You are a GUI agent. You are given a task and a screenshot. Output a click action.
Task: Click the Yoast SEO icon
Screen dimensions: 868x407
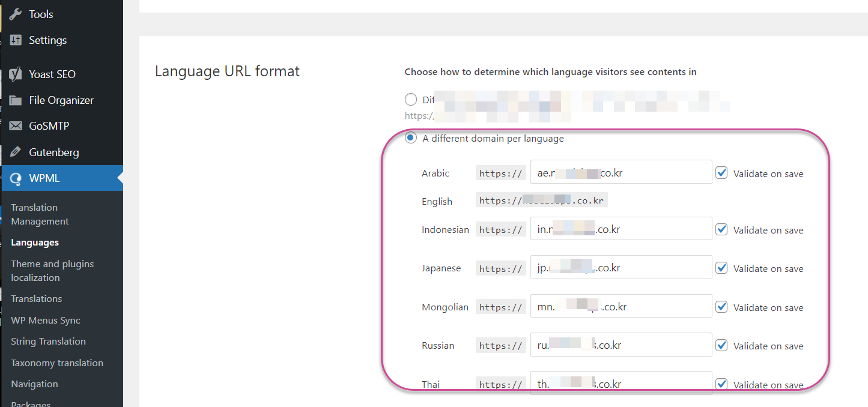click(16, 74)
